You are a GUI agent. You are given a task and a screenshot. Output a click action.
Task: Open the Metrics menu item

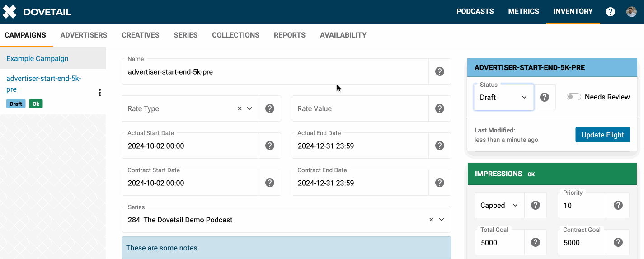click(523, 12)
